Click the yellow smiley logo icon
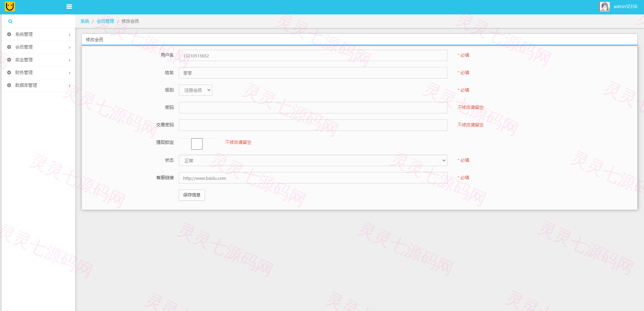This screenshot has width=644, height=311. (x=10, y=6)
